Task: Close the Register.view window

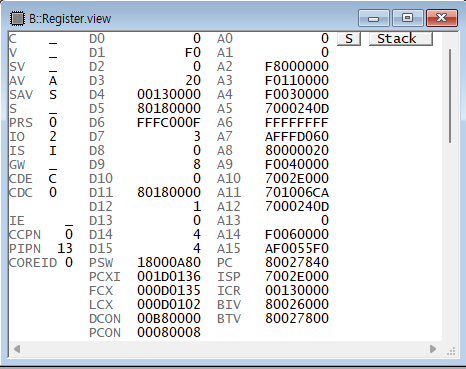Action: [442, 18]
